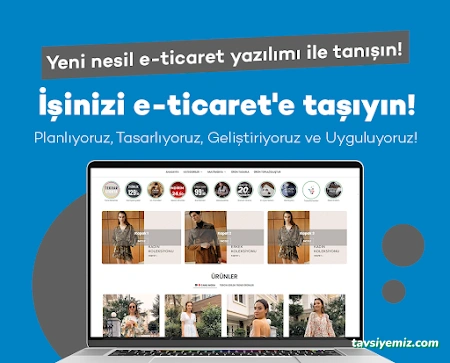Open the first item in the site navigation
This screenshot has width=450, height=363.
tap(172, 172)
